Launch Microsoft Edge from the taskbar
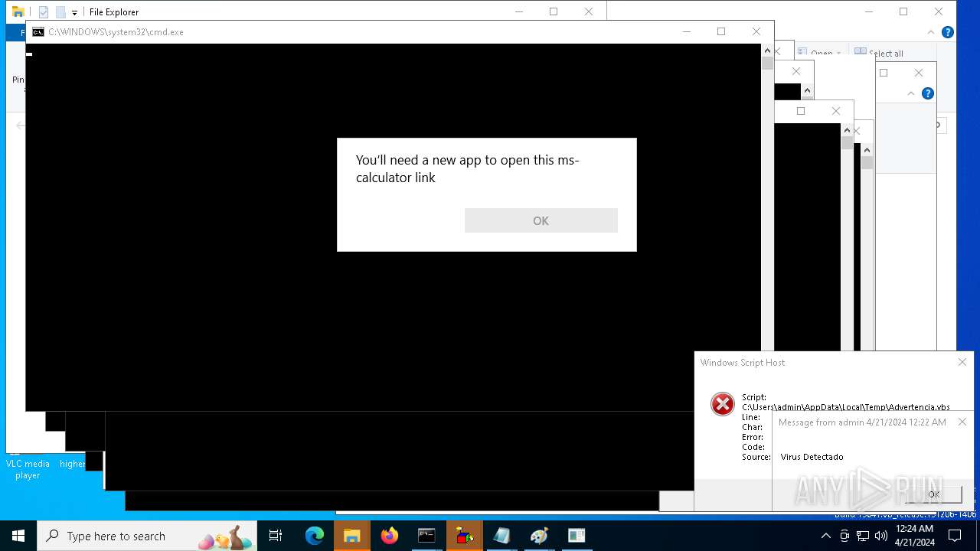The height and width of the screenshot is (551, 980). tap(314, 536)
